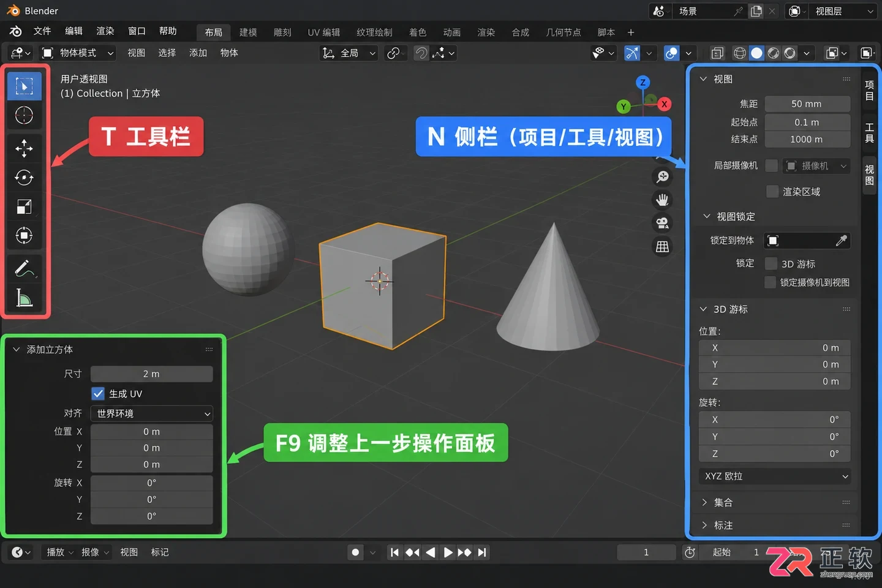882x588 pixels.
Task: Switch to the 建模 workspace tab
Action: [248, 32]
